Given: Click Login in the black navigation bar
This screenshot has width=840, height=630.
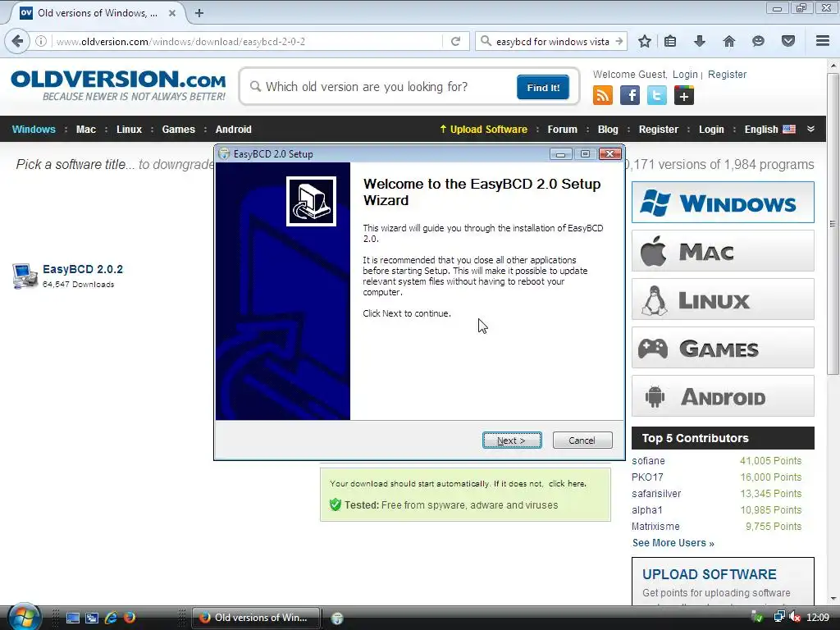Looking at the screenshot, I should pyautogui.click(x=711, y=129).
